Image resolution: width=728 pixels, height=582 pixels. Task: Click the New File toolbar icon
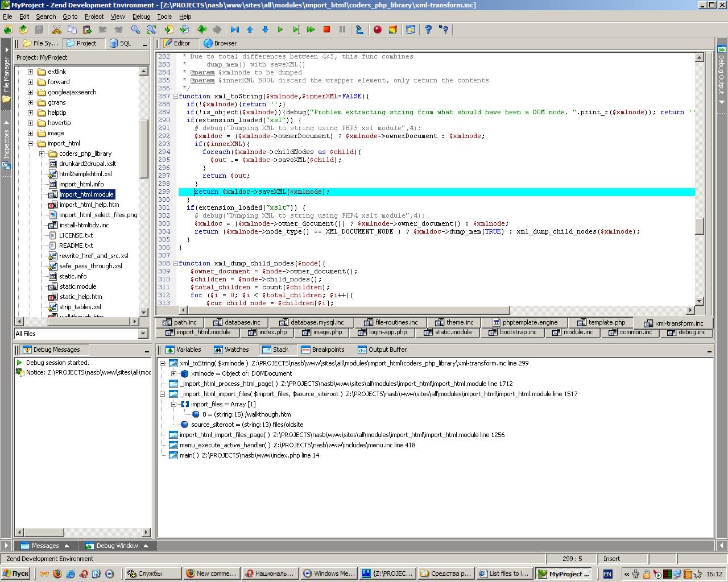click(8, 30)
